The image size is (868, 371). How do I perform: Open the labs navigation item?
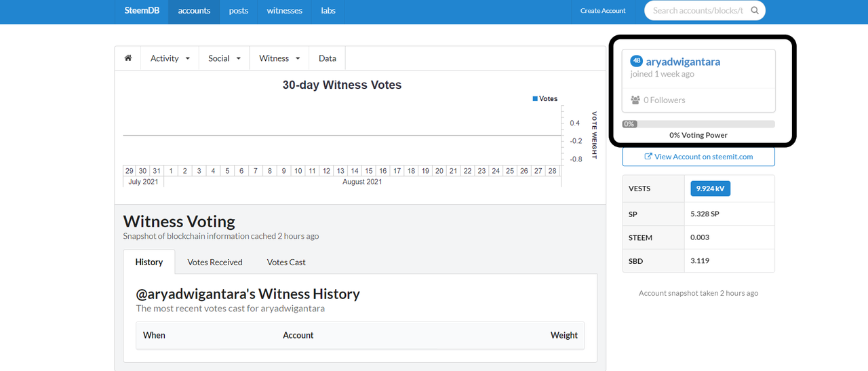pos(328,11)
